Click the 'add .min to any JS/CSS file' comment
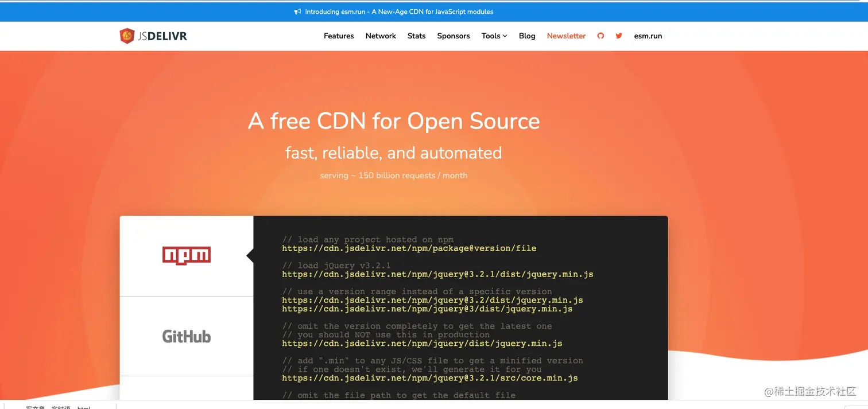The height and width of the screenshot is (409, 868). pos(432,361)
